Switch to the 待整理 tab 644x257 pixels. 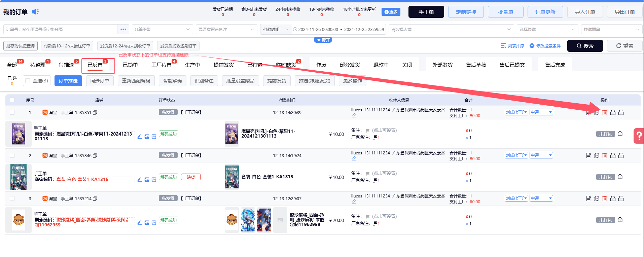(x=38, y=65)
